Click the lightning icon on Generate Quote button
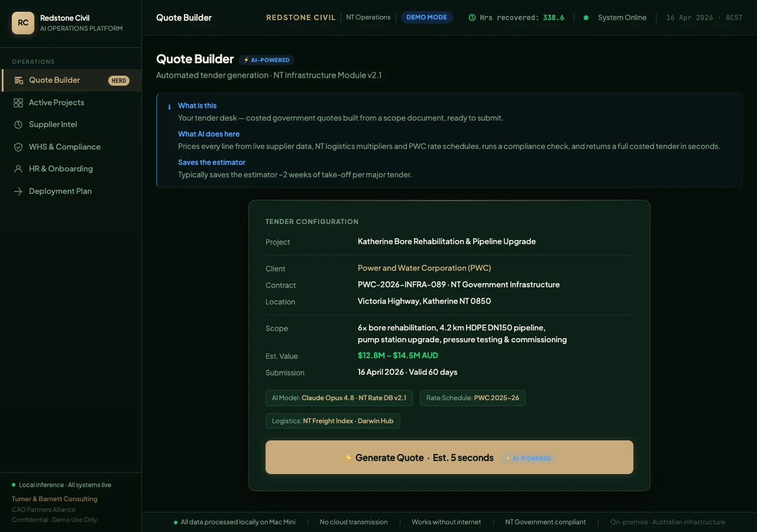757x532 pixels. pyautogui.click(x=348, y=458)
